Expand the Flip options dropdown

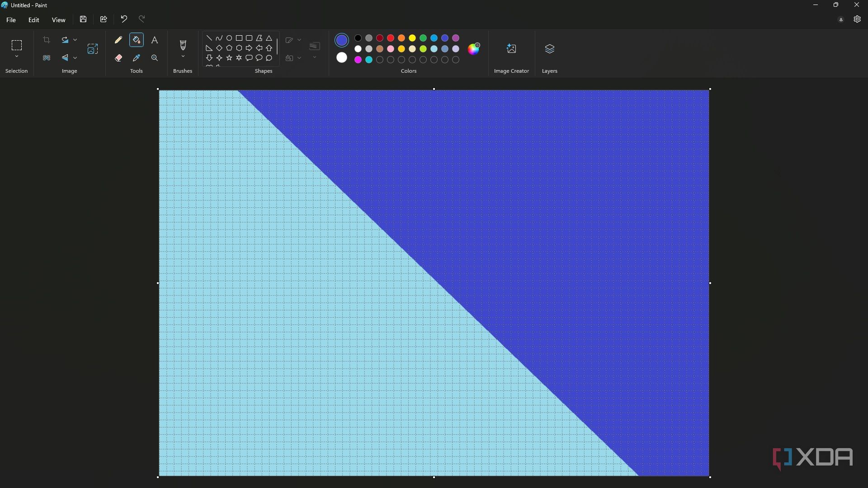coord(75,58)
